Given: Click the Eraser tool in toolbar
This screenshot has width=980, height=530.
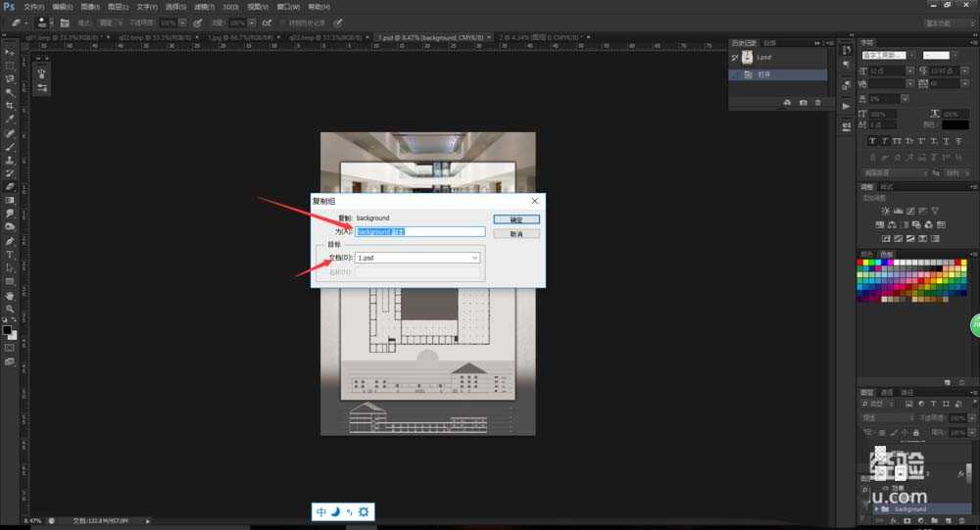Looking at the screenshot, I should pyautogui.click(x=10, y=186).
